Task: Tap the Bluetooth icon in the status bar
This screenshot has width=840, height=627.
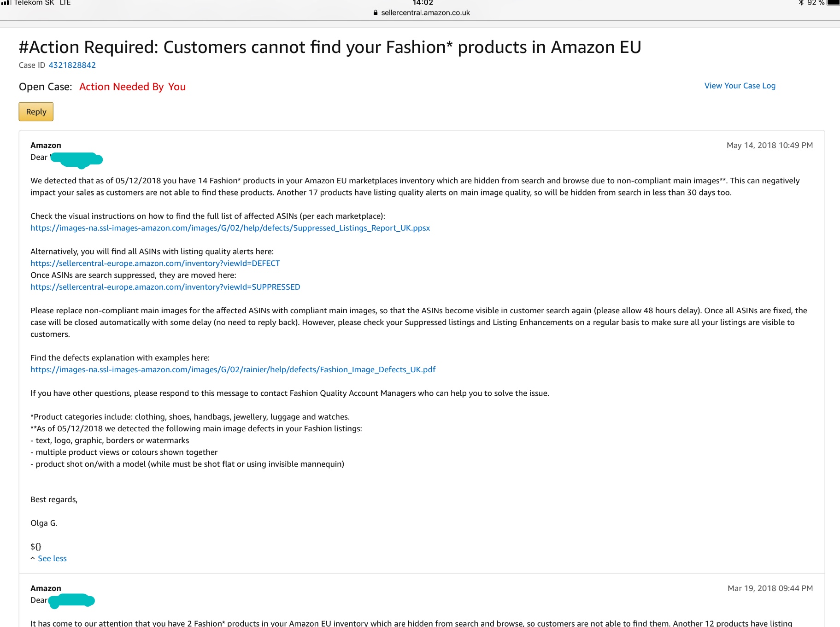Action: (801, 3)
